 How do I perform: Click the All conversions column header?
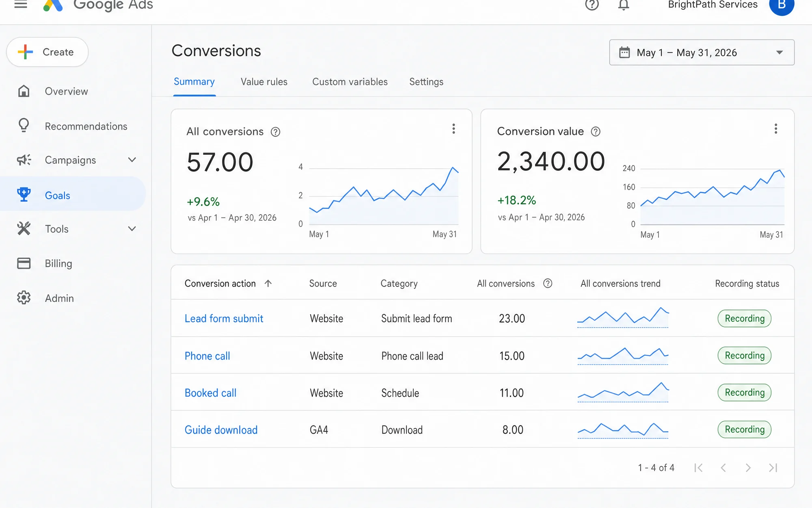click(x=505, y=284)
